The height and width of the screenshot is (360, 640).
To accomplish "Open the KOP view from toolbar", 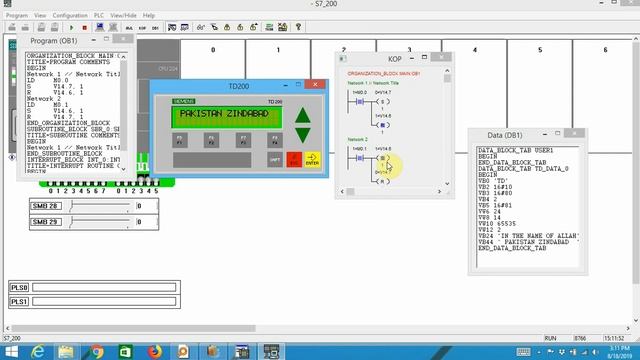I will point(142,28).
